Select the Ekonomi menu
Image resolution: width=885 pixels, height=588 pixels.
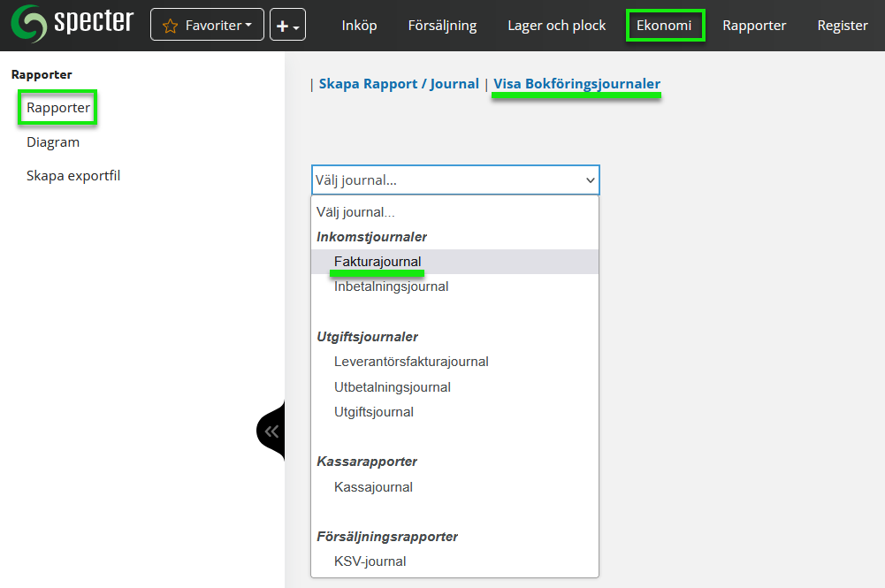tap(664, 26)
